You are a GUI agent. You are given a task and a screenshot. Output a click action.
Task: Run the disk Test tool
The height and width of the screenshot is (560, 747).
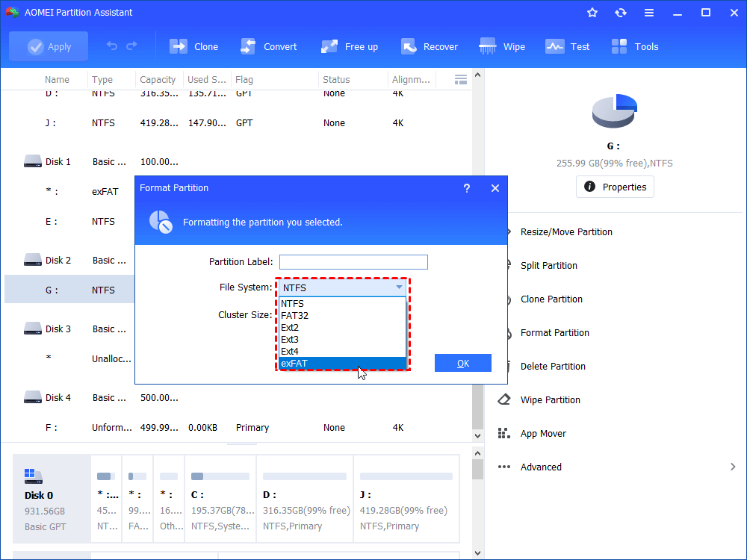[x=568, y=46]
